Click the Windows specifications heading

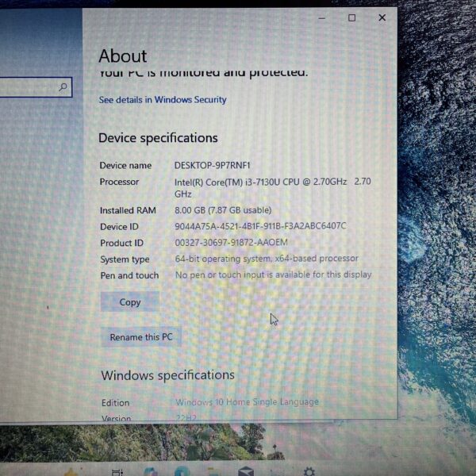(168, 375)
